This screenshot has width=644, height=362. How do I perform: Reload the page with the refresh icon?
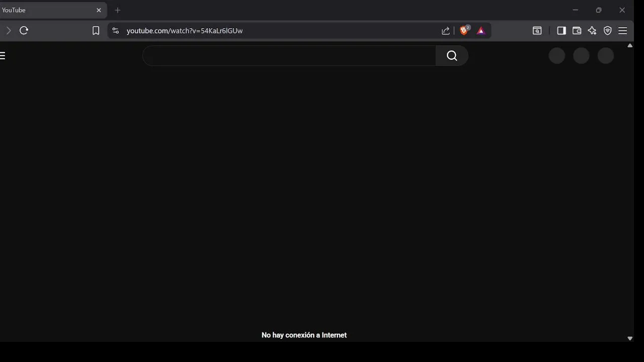click(x=24, y=31)
